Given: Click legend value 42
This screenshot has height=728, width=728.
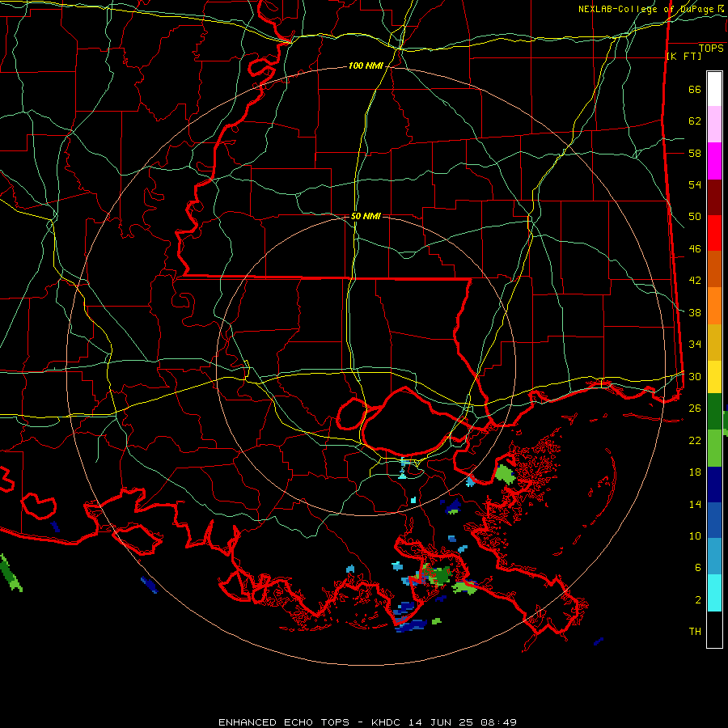Looking at the screenshot, I should 695,281.
